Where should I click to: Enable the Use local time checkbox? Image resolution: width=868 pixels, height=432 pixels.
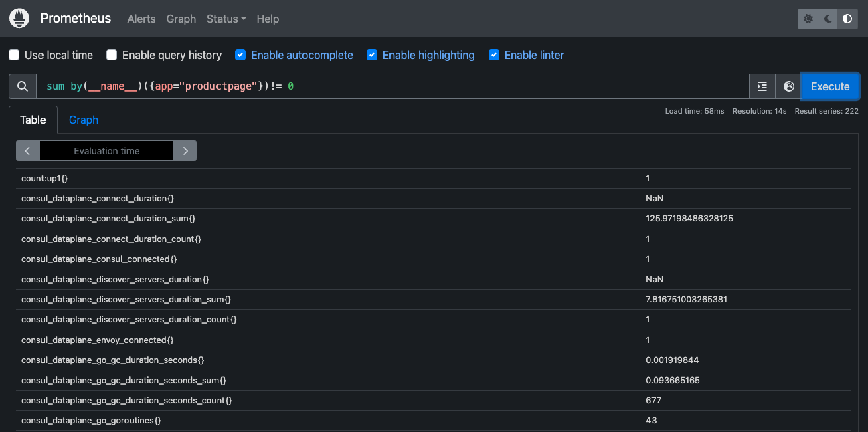tap(14, 55)
